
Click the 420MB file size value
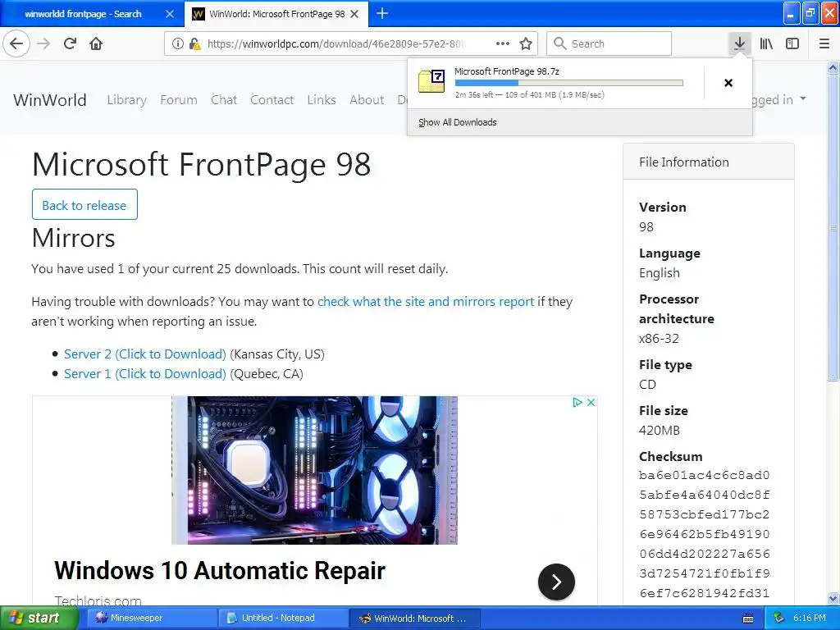point(659,430)
